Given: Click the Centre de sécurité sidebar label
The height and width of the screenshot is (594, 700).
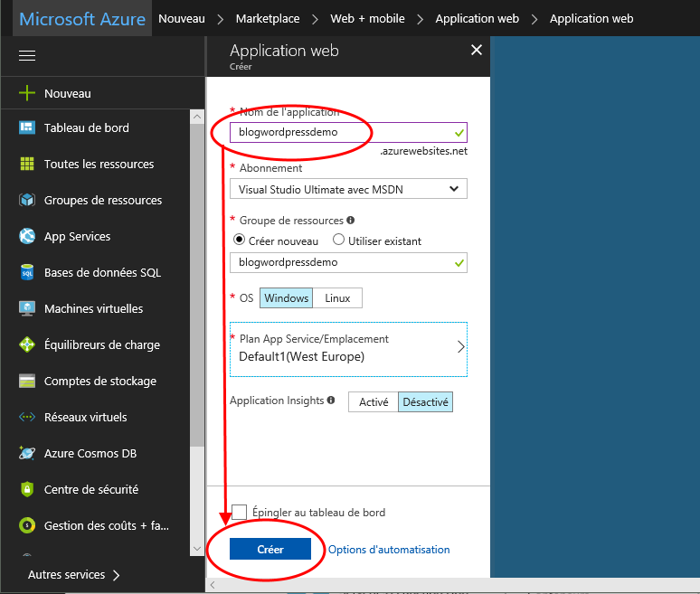Looking at the screenshot, I should tap(91, 489).
